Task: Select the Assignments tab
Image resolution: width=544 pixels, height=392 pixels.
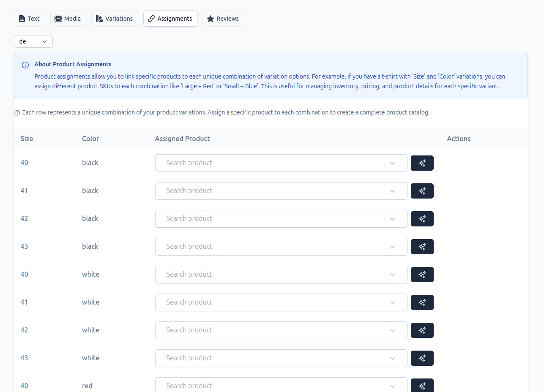Action: click(170, 19)
